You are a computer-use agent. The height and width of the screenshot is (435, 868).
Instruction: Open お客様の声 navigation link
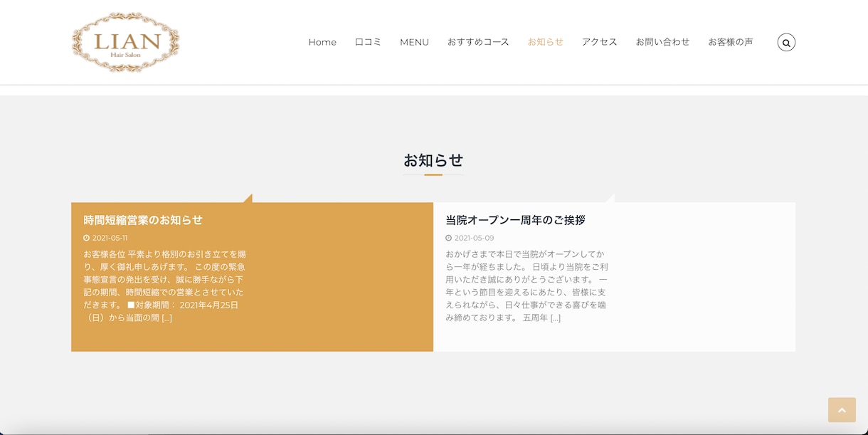click(731, 42)
